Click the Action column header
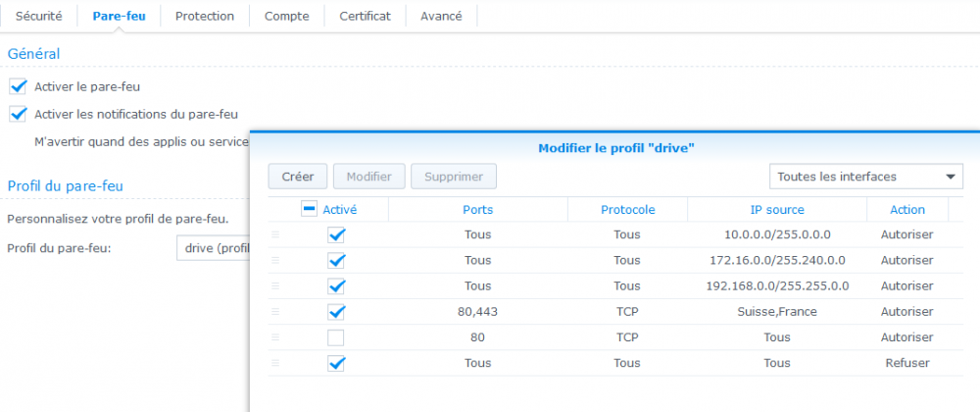Image resolution: width=980 pixels, height=412 pixels. click(907, 210)
